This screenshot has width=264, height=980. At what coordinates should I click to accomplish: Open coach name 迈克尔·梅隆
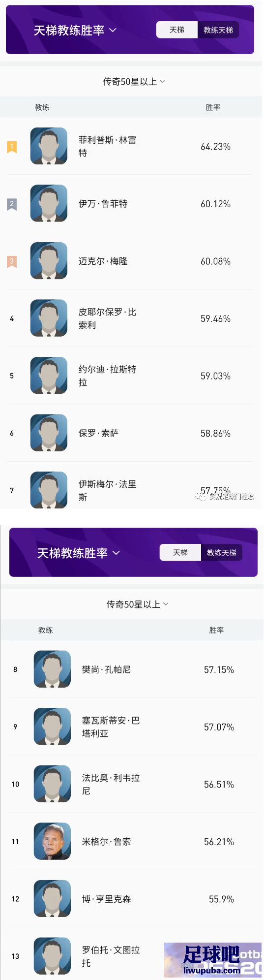tap(103, 261)
